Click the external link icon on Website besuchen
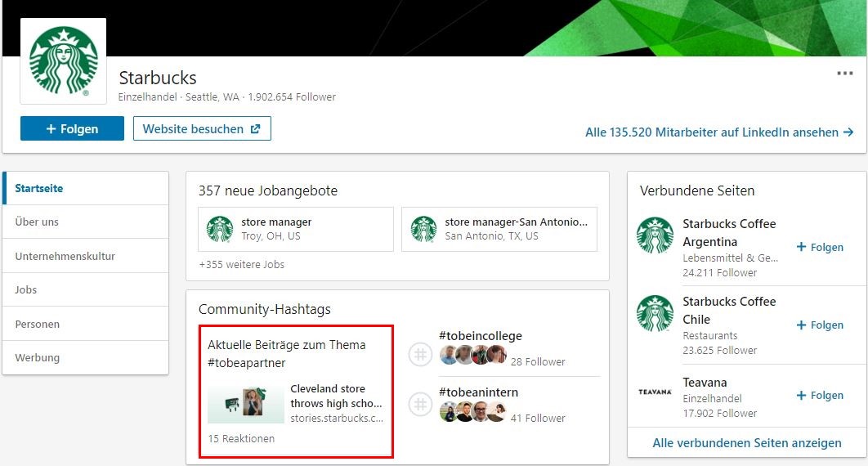The height and width of the screenshot is (466, 868). pos(255,129)
